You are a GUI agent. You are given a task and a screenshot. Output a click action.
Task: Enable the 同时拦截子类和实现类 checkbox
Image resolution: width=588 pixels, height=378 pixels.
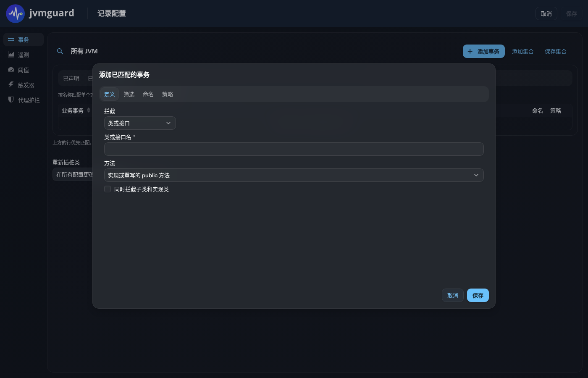tap(108, 189)
